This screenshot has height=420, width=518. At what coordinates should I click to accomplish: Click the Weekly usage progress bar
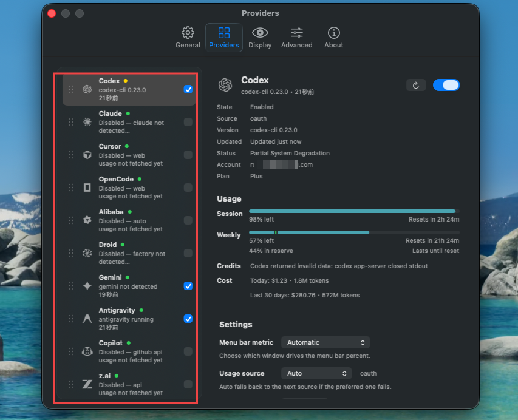point(354,232)
